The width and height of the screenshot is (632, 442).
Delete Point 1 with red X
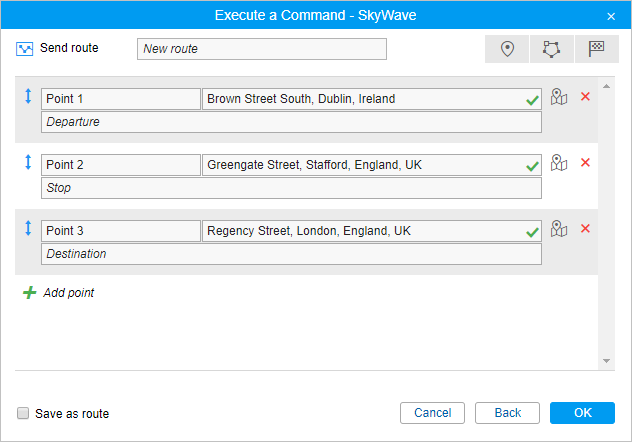coord(586,97)
